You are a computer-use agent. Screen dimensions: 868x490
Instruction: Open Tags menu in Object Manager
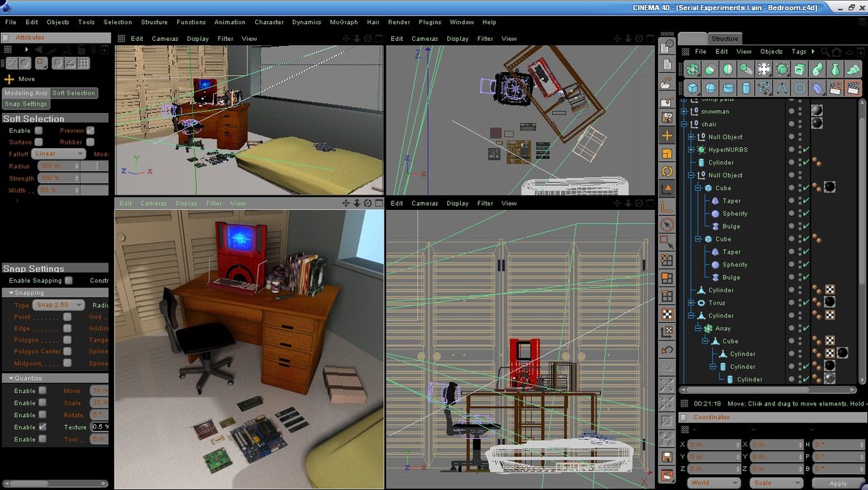coord(799,52)
